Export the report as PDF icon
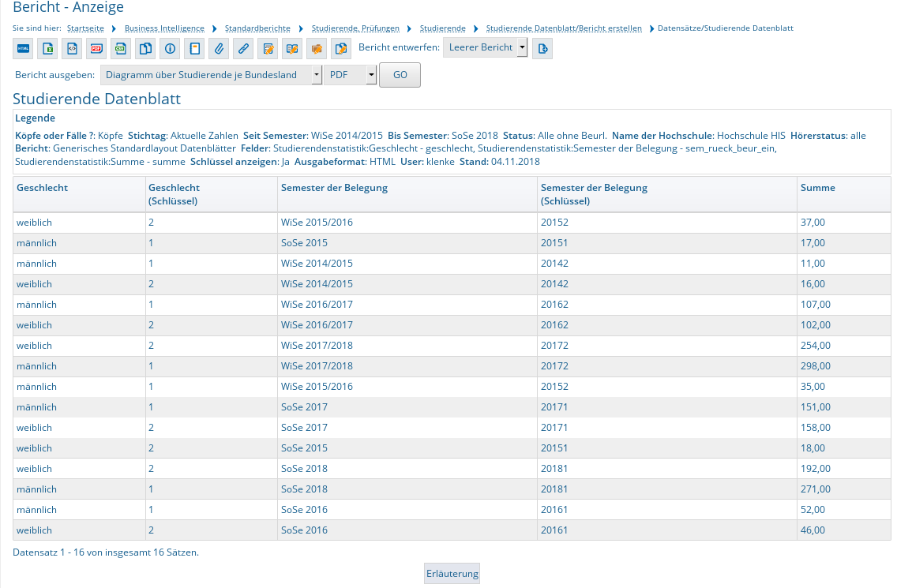The height and width of the screenshot is (588, 897). [x=96, y=49]
